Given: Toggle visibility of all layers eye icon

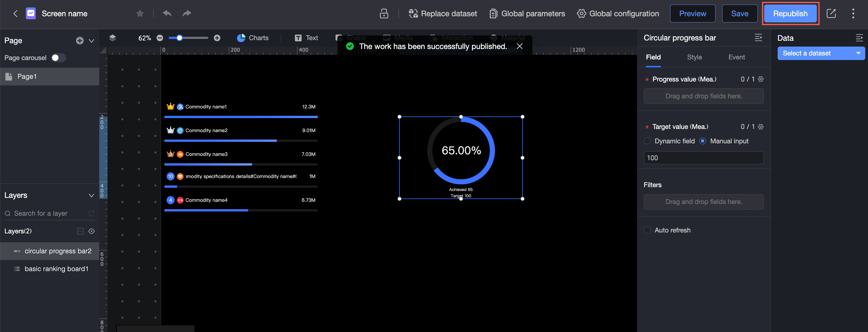Looking at the screenshot, I should point(91,231).
